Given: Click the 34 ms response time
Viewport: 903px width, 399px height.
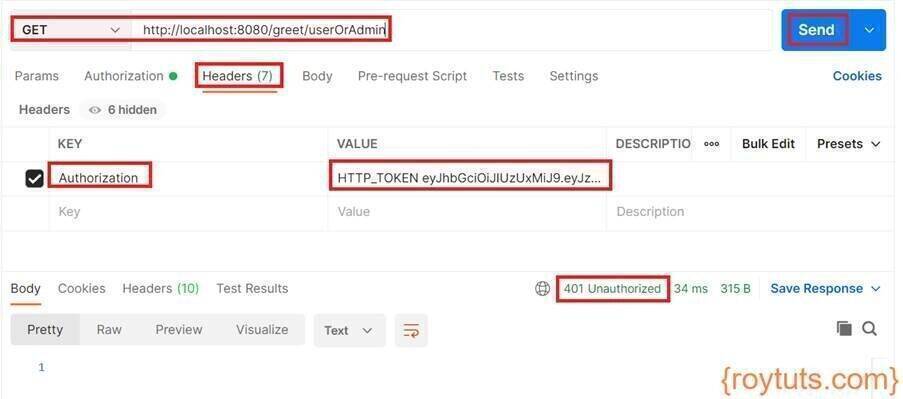Looking at the screenshot, I should (x=690, y=288).
